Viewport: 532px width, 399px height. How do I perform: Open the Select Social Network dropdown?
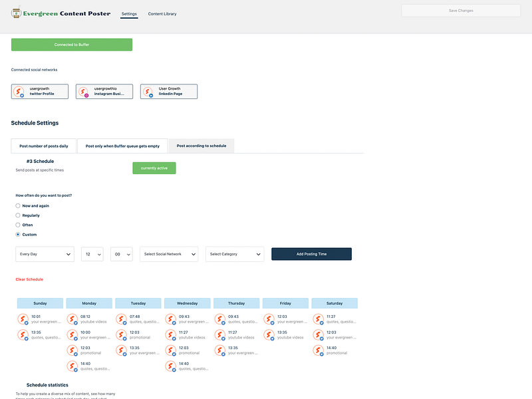tap(169, 254)
